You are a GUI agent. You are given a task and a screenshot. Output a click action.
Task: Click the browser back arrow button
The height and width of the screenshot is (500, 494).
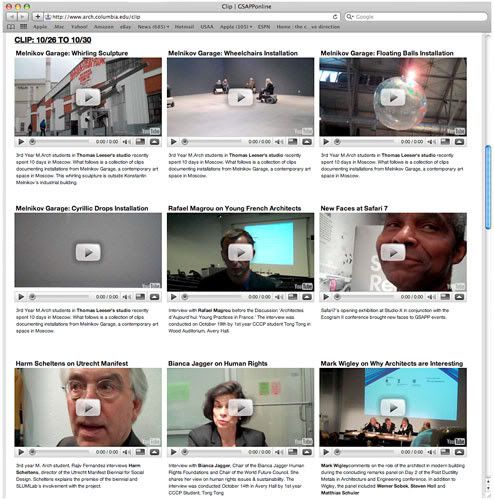pyautogui.click(x=12, y=17)
